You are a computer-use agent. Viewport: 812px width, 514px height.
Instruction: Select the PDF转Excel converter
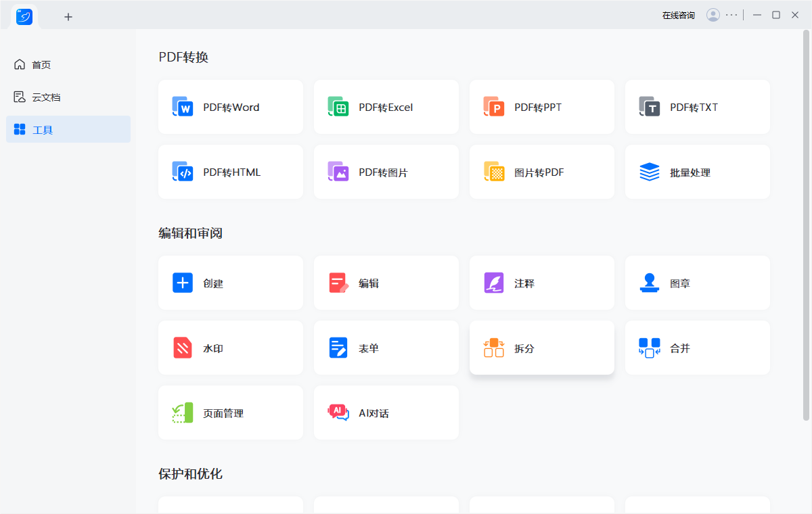[x=386, y=107]
